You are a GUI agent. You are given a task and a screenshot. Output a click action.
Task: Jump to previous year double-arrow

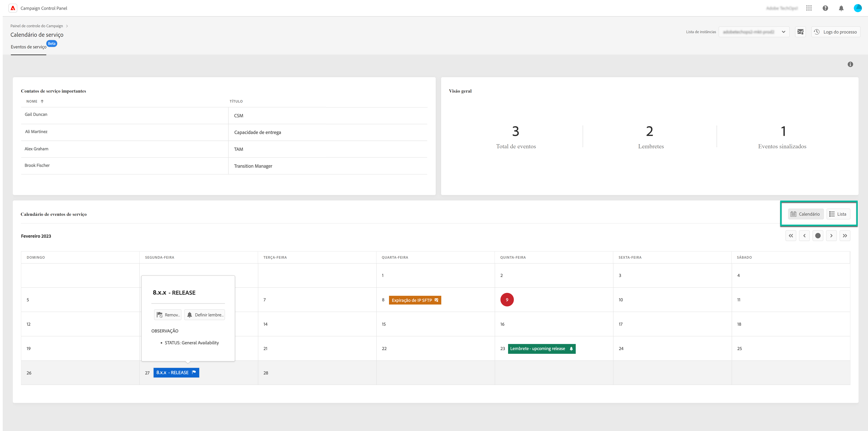coord(791,236)
